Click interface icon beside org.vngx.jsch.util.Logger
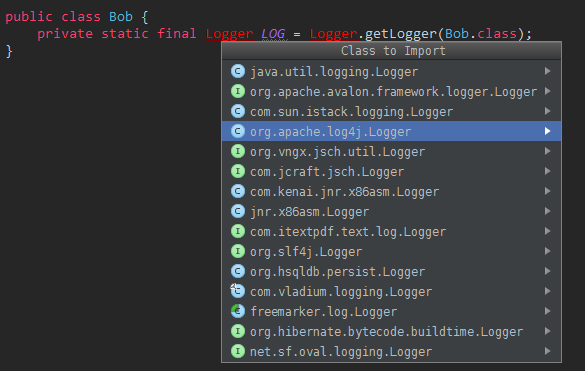This screenshot has height=371, width=585. coord(238,151)
